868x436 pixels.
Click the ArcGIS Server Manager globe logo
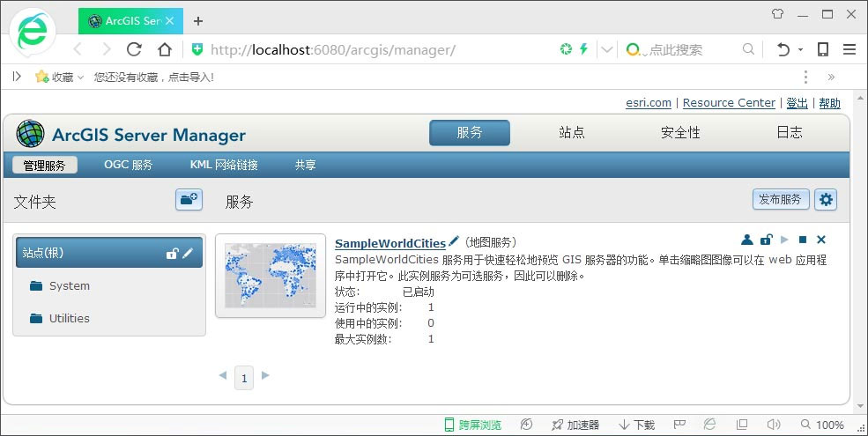[x=30, y=133]
